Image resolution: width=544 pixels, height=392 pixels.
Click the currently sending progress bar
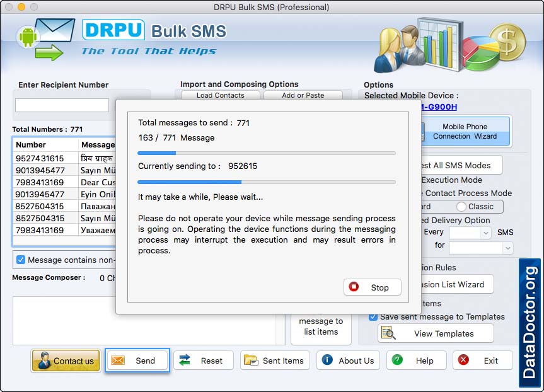pos(267,182)
